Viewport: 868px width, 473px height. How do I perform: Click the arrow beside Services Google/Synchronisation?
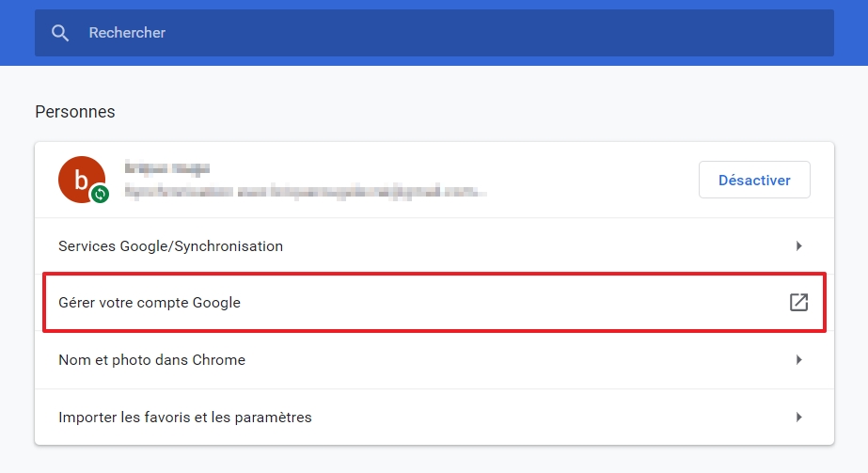[798, 246]
